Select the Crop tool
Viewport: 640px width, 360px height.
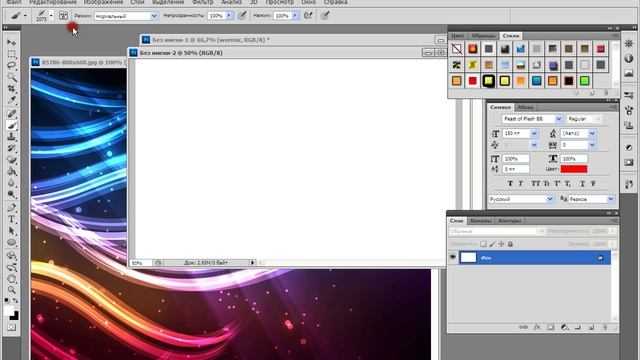[11, 88]
